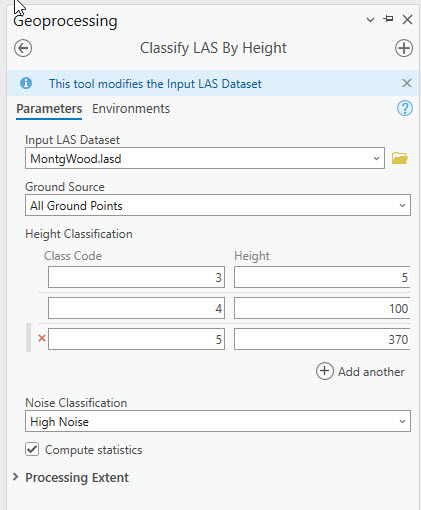Click the info icon in blue banner
Screen dimensions: 421x510
(x=26, y=83)
